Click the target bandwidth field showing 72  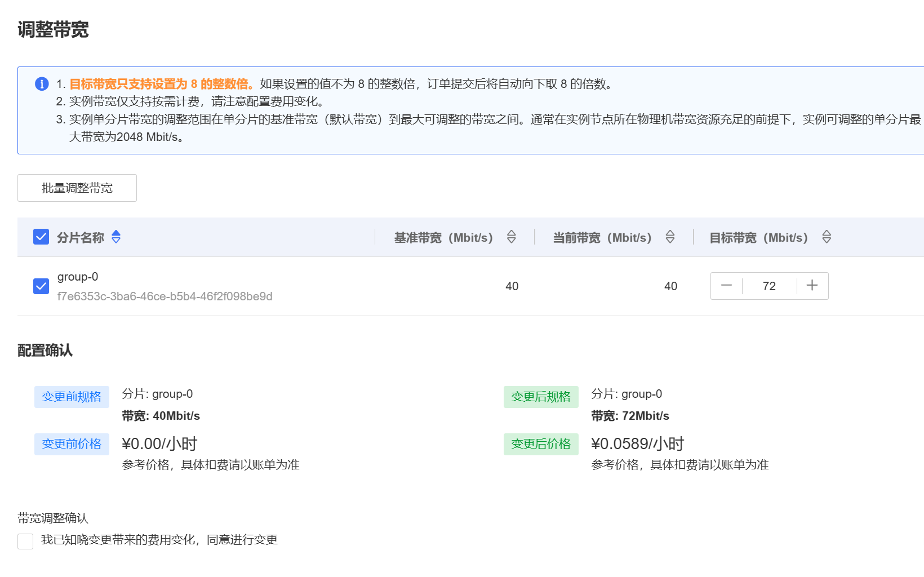click(769, 286)
